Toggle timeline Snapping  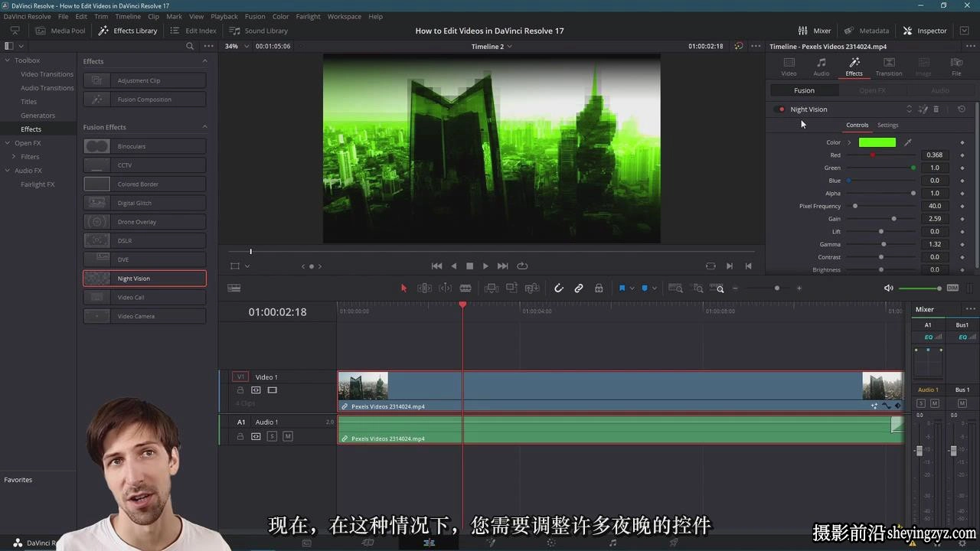point(559,289)
